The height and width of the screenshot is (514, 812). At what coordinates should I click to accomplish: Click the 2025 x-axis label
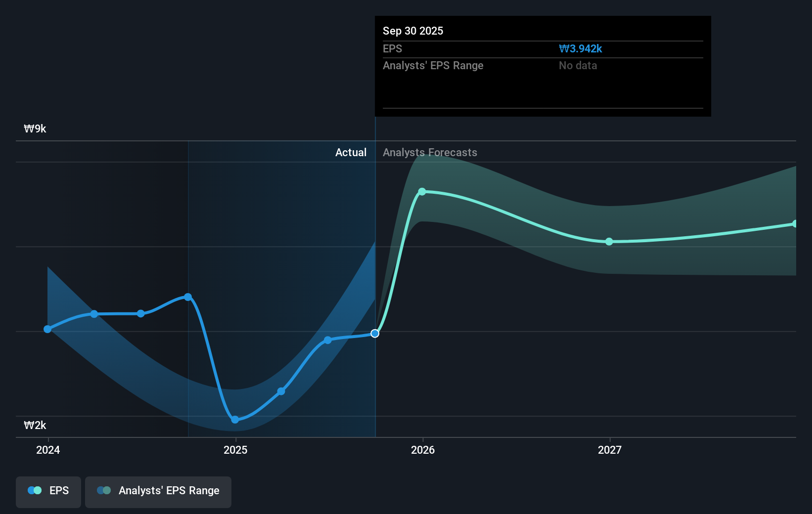(235, 450)
